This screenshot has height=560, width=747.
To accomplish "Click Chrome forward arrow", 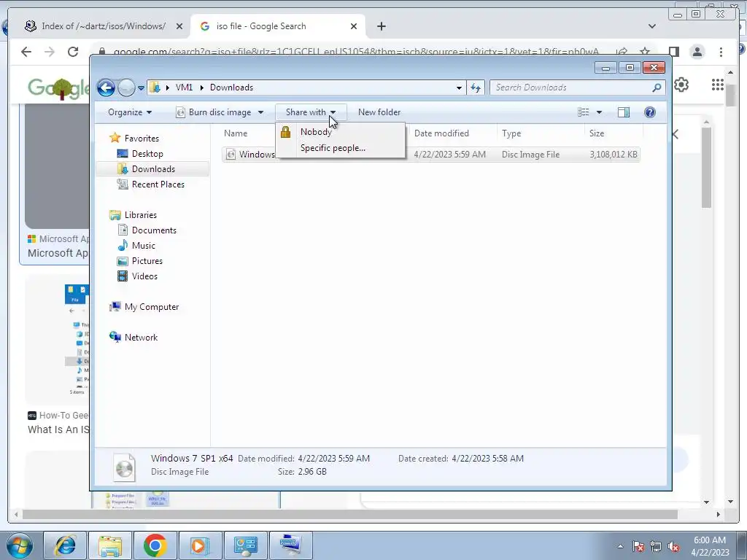I will (x=49, y=52).
